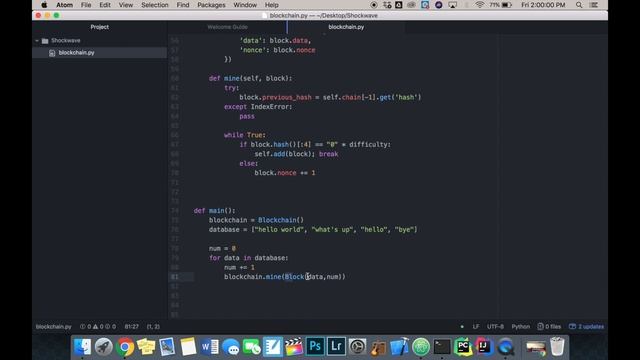The width and height of the screenshot is (640, 360).
Task: Change the LF line ending setting
Action: click(476, 327)
